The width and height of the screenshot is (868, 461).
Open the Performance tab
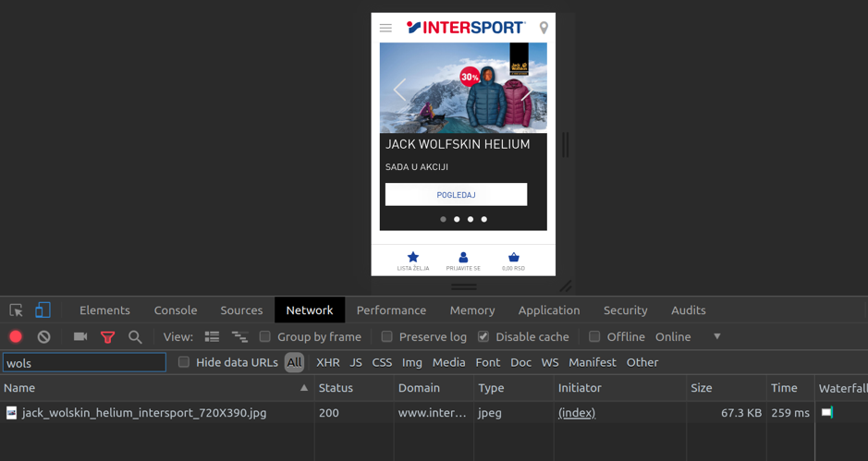(391, 310)
